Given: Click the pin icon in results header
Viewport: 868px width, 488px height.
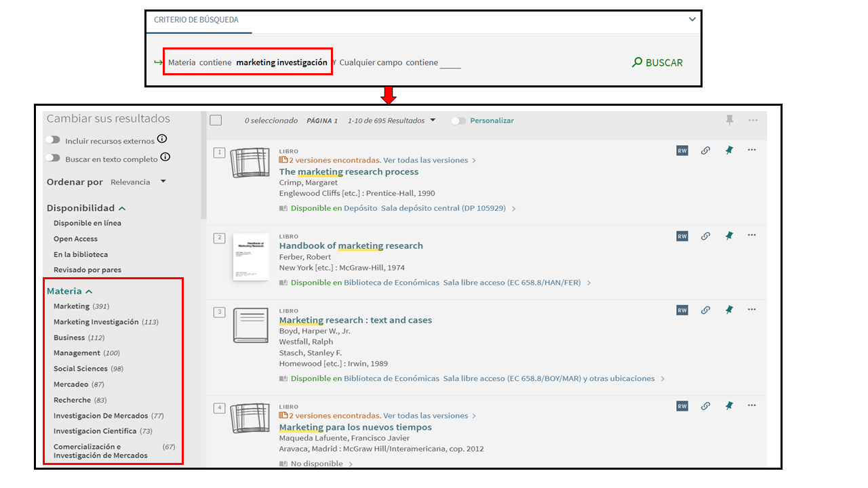Looking at the screenshot, I should point(730,120).
